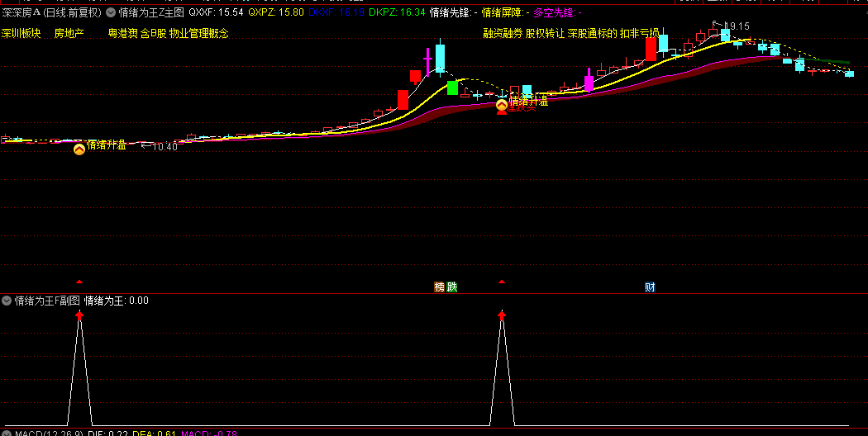This screenshot has height=436, width=868.
Task: Click the QXPZ: 15.80 value
Action: pyautogui.click(x=275, y=12)
